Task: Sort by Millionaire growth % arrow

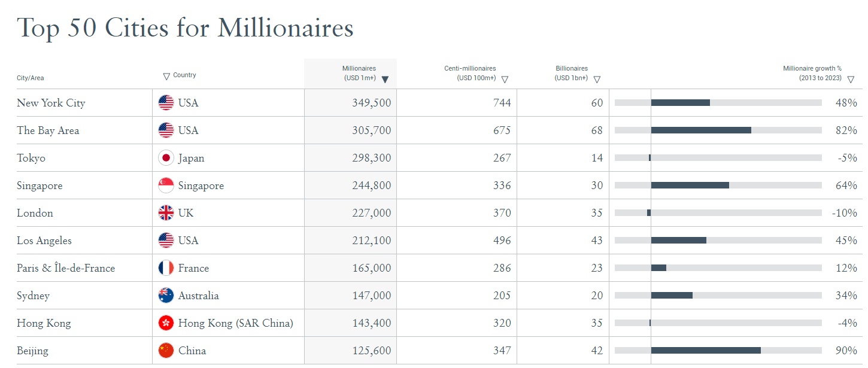Action: (851, 79)
